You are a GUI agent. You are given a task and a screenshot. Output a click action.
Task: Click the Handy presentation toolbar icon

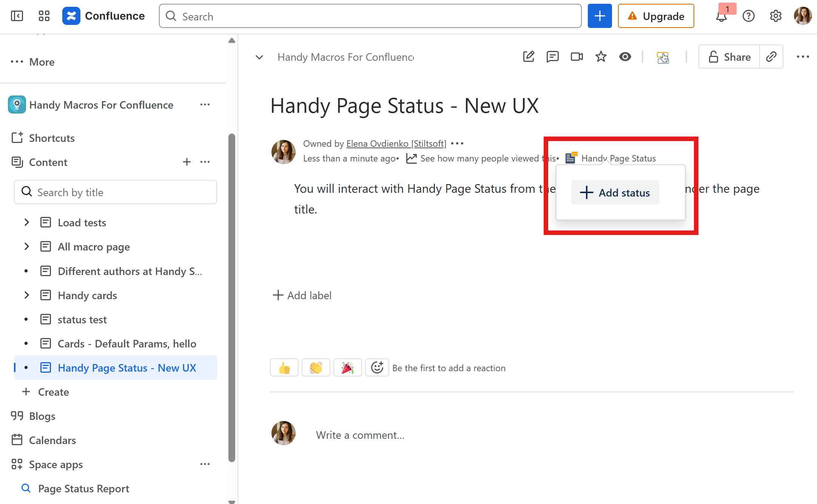coord(663,57)
